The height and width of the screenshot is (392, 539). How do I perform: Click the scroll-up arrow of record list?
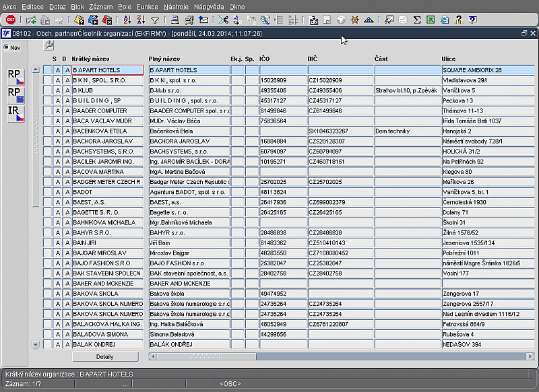click(36, 69)
